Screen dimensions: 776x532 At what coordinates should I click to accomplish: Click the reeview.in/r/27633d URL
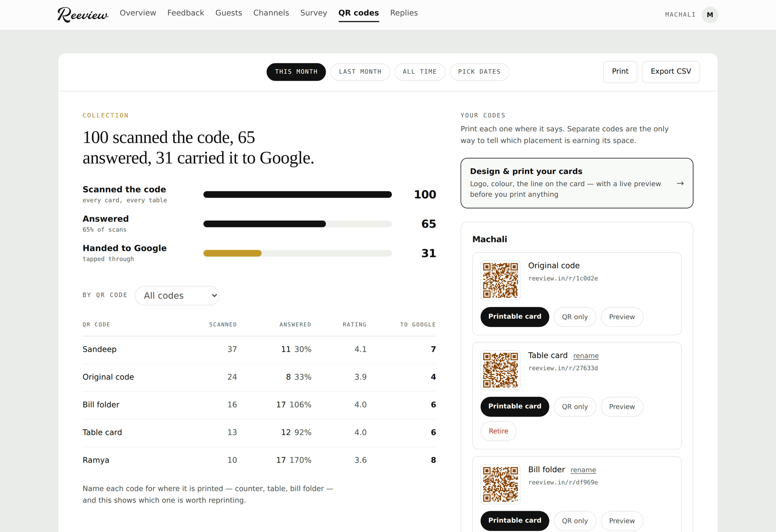pos(563,369)
